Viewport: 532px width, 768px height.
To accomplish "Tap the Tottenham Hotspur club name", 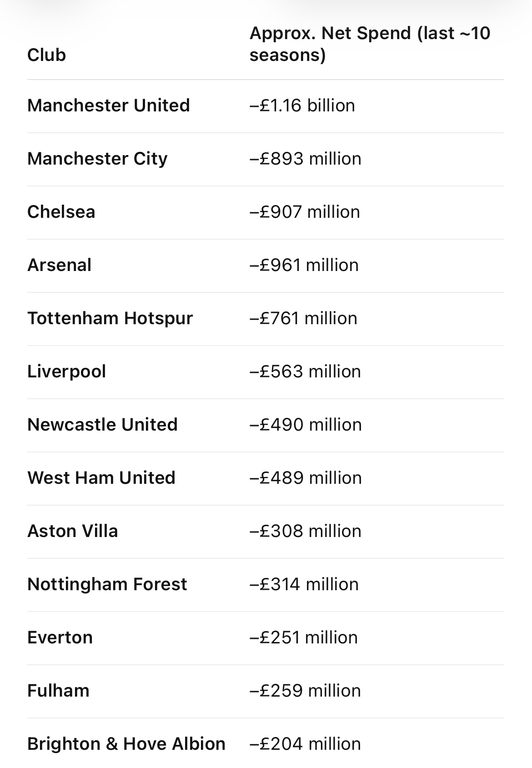I will tap(110, 318).
